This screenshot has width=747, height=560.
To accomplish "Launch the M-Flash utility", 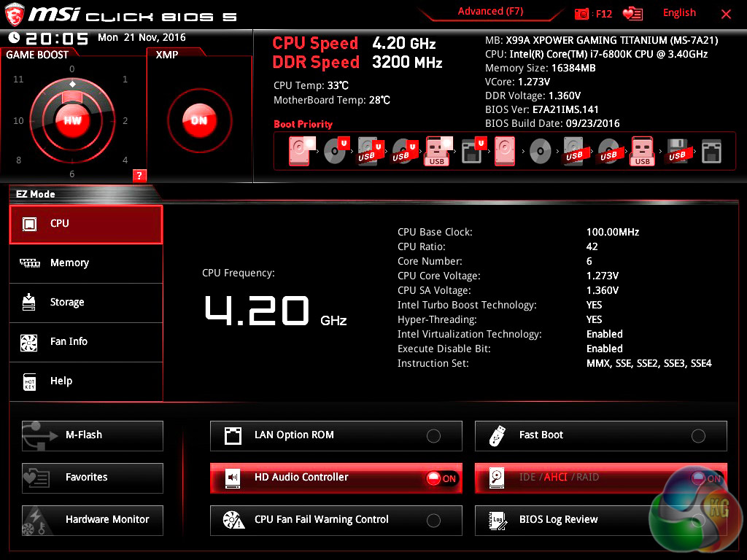I will (93, 436).
